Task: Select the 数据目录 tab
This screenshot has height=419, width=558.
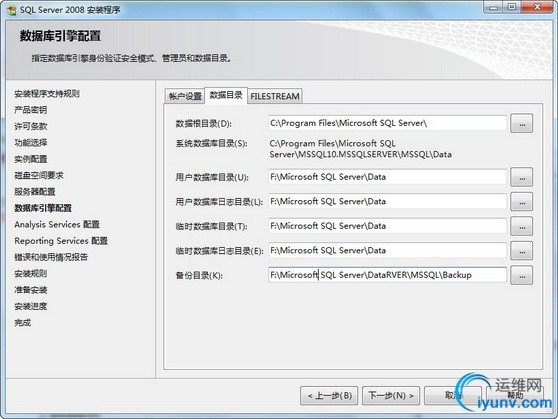Action: point(226,95)
